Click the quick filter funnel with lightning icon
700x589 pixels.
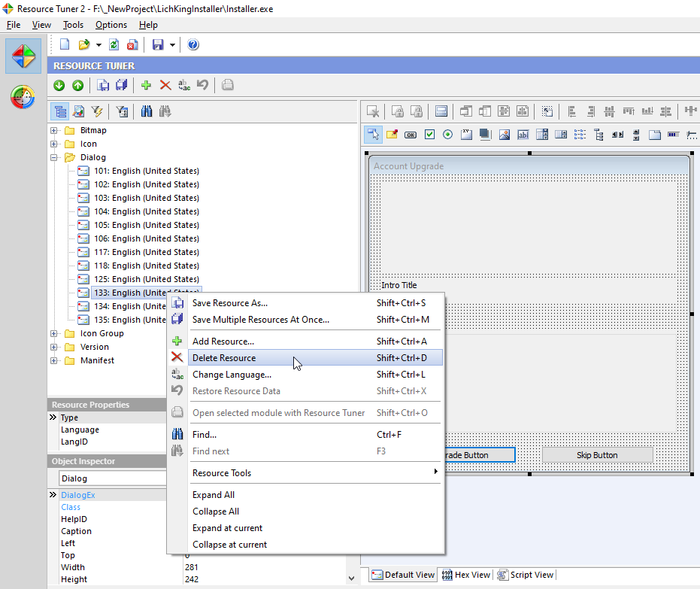click(97, 111)
